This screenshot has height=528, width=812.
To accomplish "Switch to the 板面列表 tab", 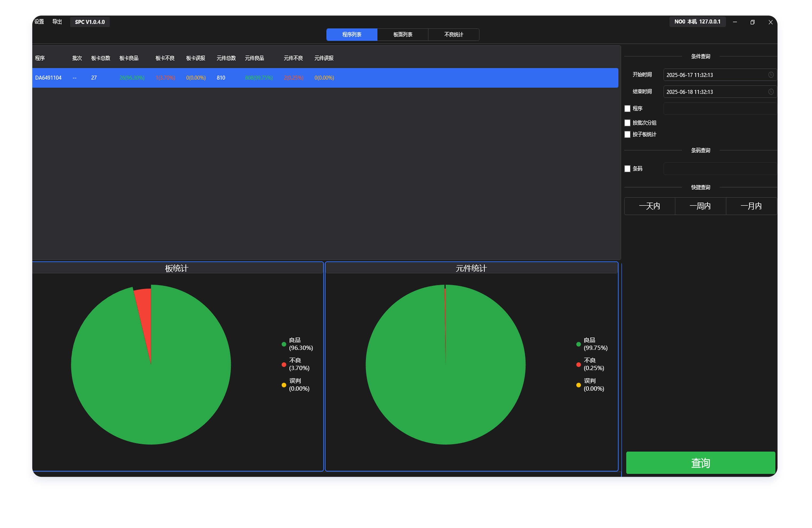I will pos(403,34).
